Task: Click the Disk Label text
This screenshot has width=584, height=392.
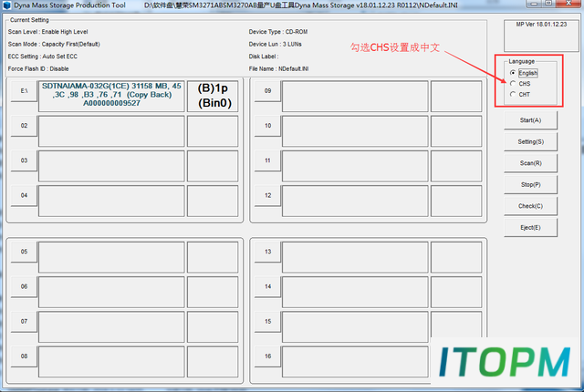Action: point(264,57)
